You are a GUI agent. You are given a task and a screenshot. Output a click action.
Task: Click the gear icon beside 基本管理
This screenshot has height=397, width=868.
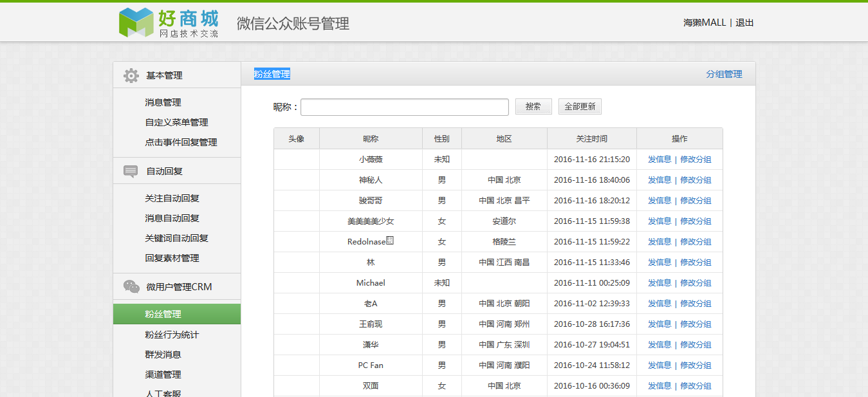click(x=131, y=75)
